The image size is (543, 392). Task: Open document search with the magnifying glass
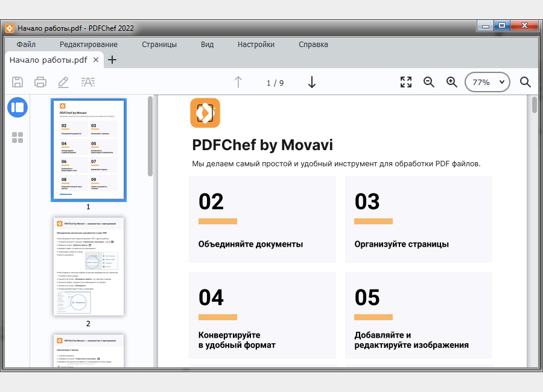525,82
